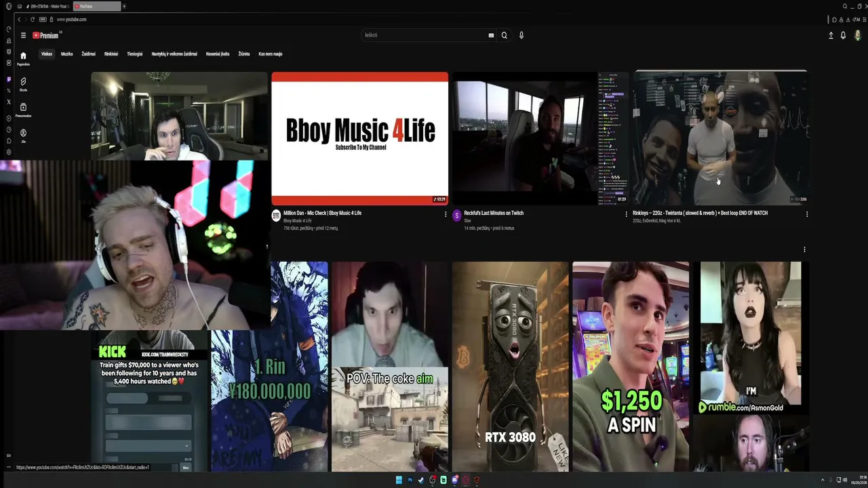Open new browser tab with plus button

[124, 6]
